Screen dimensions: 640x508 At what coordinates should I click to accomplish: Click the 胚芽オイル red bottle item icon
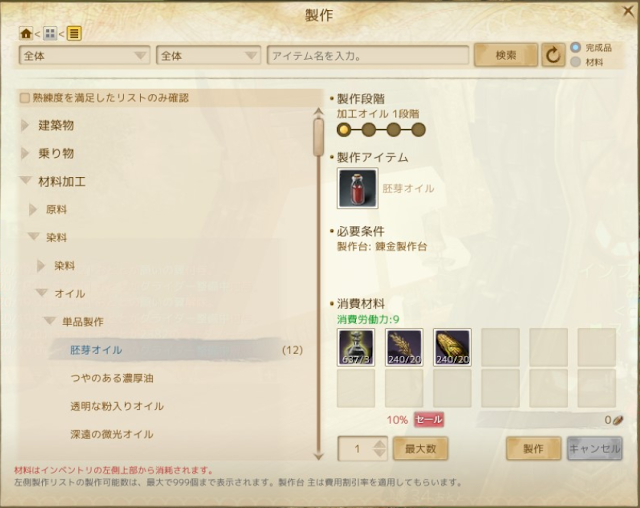(358, 188)
